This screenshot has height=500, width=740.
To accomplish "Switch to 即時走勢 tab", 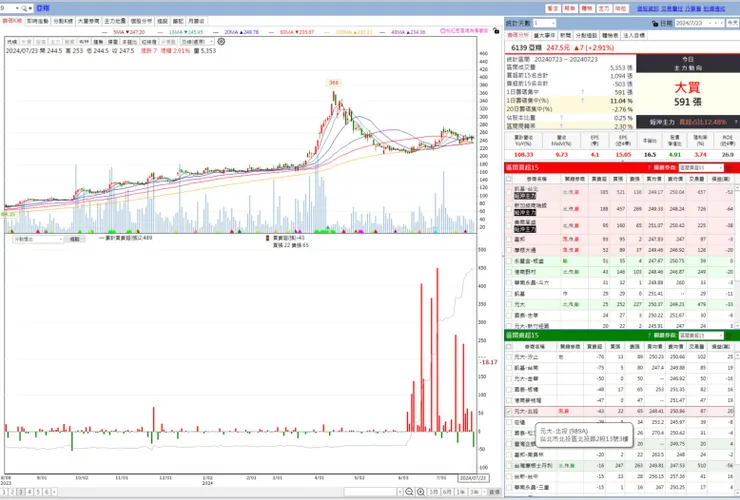I will (37, 21).
